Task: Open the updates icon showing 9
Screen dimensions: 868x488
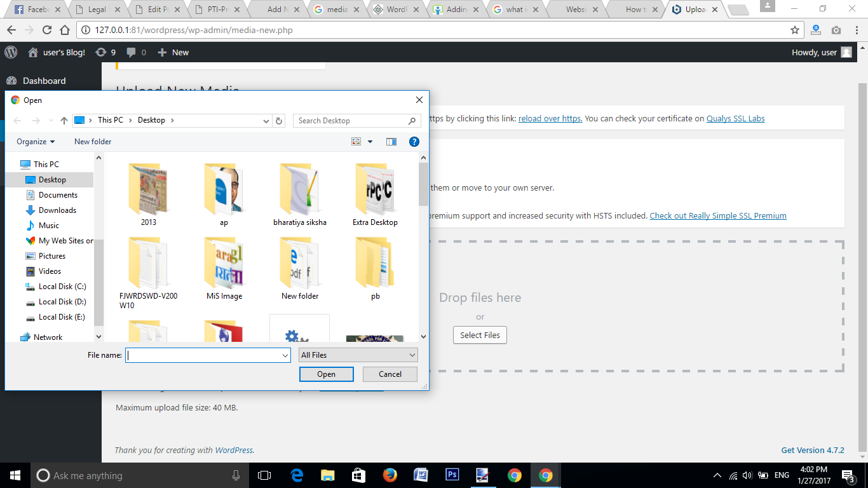Action: click(x=105, y=52)
